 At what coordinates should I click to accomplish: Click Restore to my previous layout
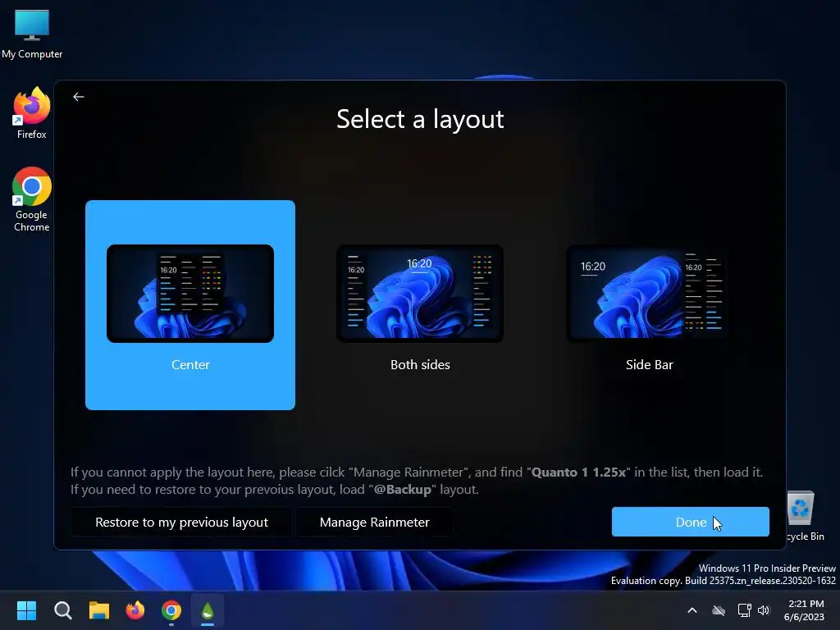point(181,523)
